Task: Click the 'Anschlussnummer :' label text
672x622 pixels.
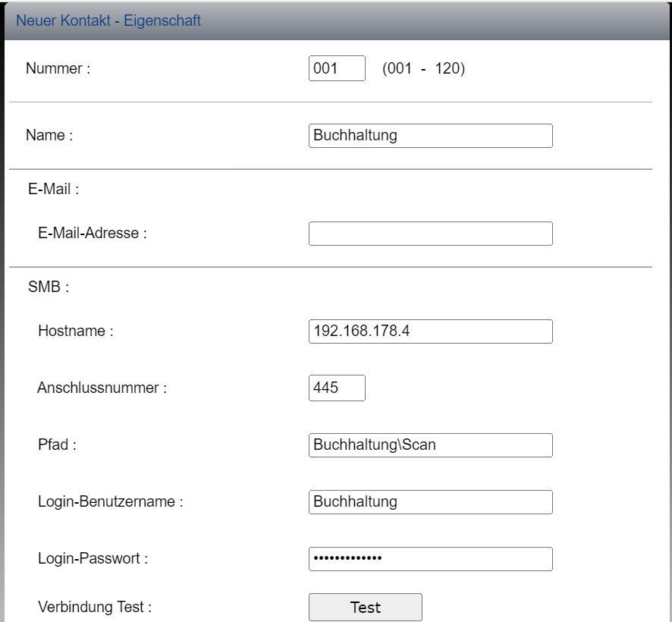Action: tap(102, 388)
